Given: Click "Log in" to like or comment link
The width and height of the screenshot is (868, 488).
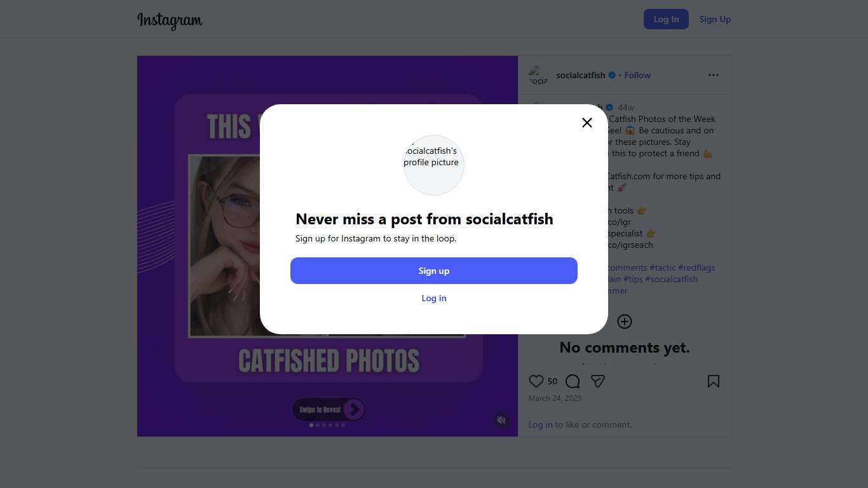Looking at the screenshot, I should tap(540, 424).
